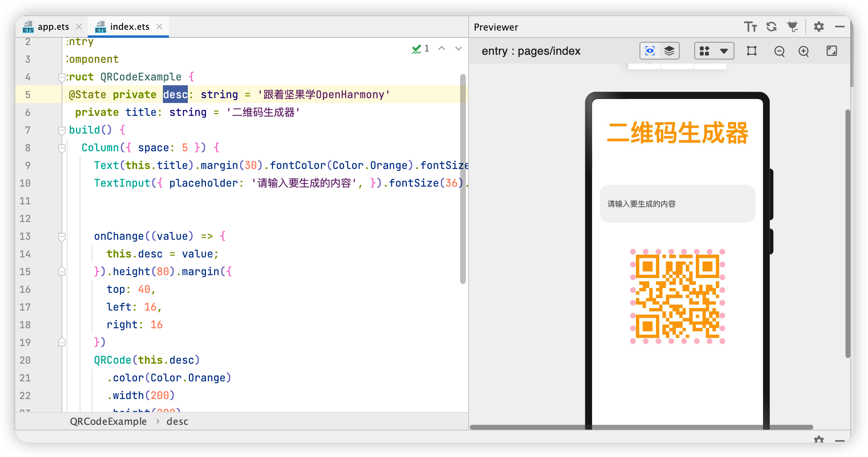Viewport: 868px width, 457px height.
Task: Click the debug plug icon in Previewer
Action: [792, 27]
